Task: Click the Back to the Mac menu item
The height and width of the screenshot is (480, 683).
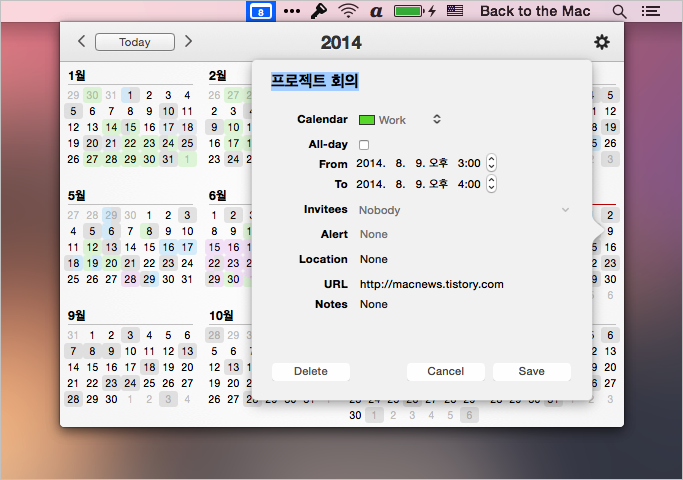Action: click(x=535, y=11)
